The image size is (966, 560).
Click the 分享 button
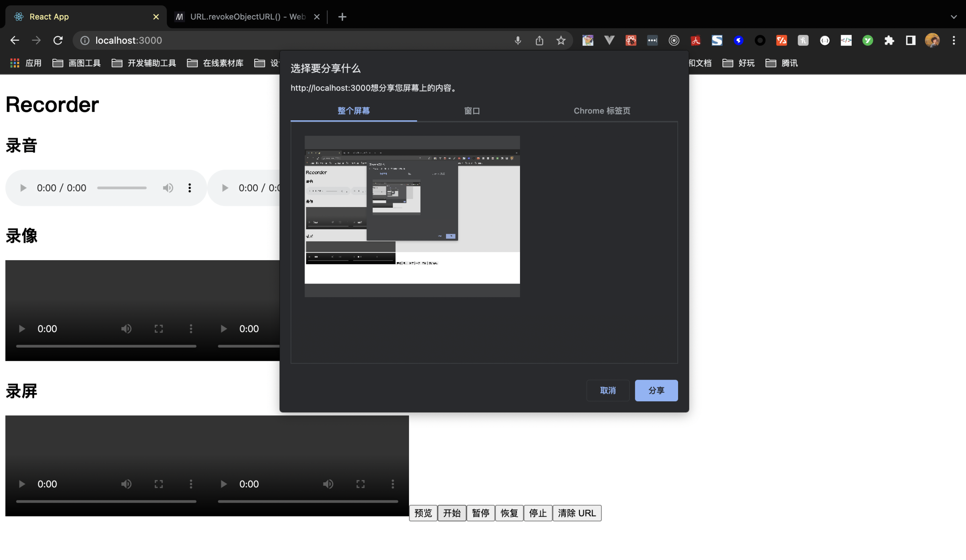656,390
